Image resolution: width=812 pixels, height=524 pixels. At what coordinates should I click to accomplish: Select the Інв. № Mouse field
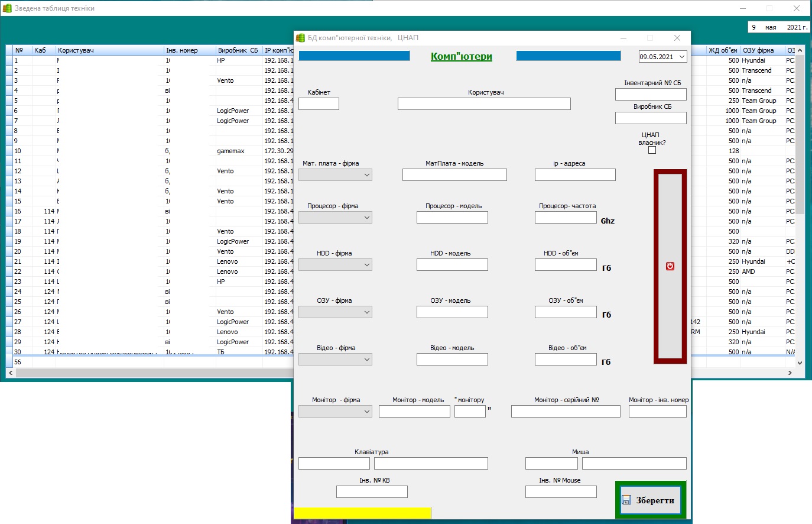pyautogui.click(x=561, y=492)
